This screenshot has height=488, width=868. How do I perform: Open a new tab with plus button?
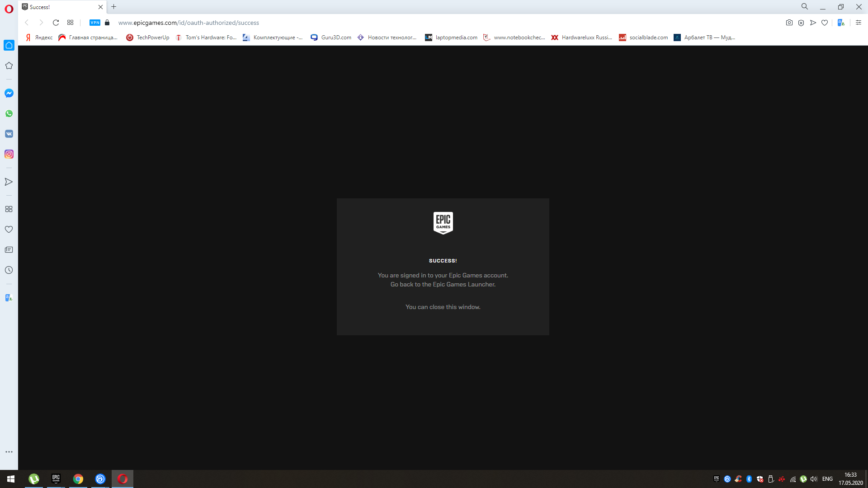(x=114, y=7)
